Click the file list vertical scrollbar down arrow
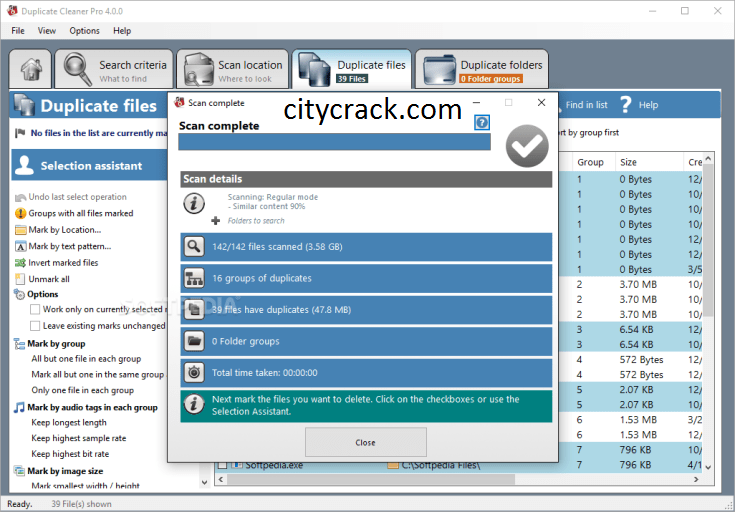 click(708, 467)
